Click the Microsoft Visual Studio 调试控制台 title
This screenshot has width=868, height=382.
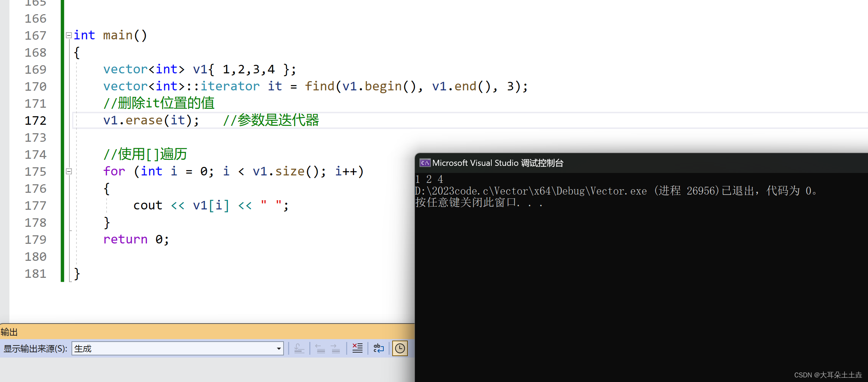[498, 163]
